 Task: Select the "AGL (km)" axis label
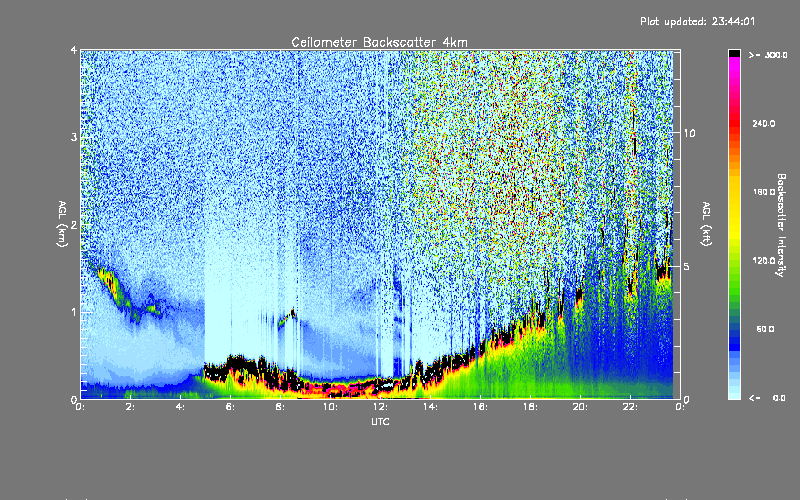pos(62,223)
